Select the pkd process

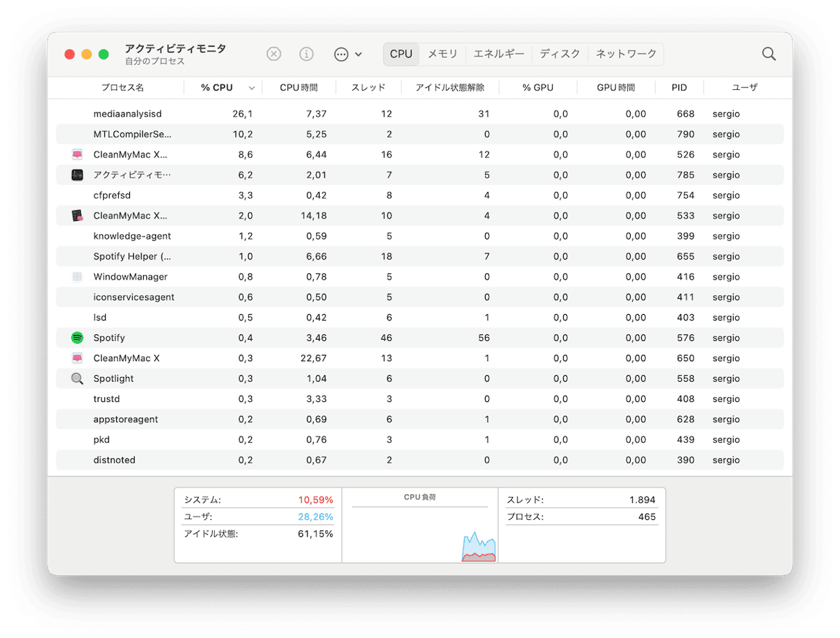[x=102, y=440]
